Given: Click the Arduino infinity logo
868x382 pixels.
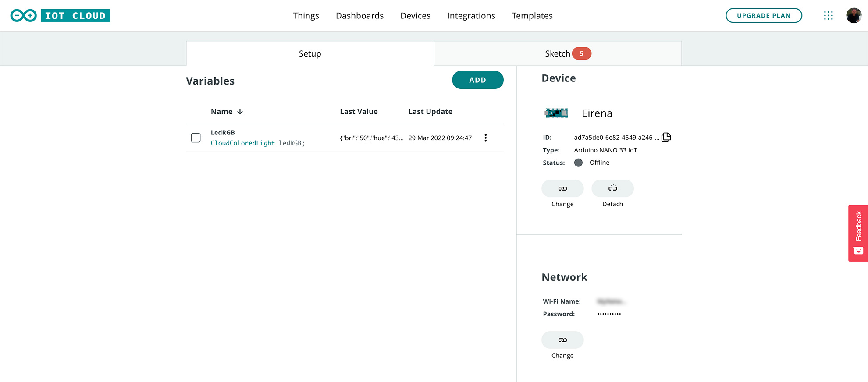Looking at the screenshot, I should click(x=24, y=16).
